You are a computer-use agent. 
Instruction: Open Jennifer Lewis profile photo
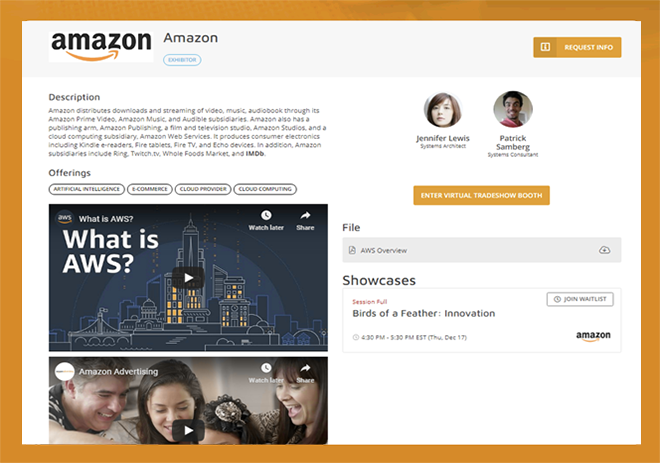(443, 110)
